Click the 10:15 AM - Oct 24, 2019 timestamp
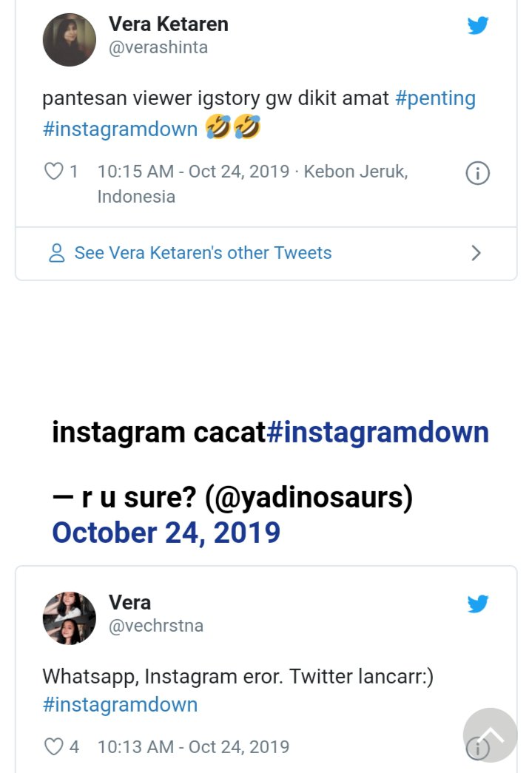532x773 pixels. click(x=193, y=172)
